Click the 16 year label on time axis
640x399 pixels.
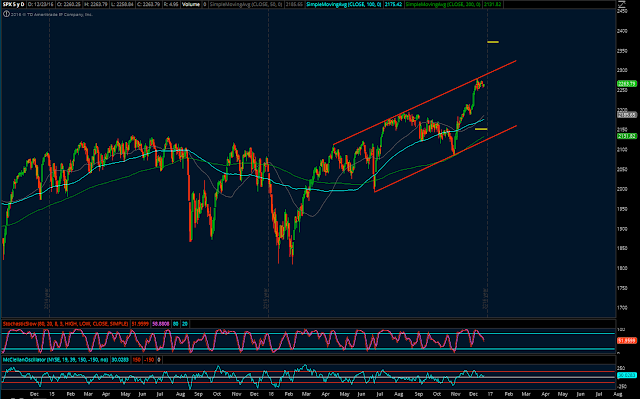pyautogui.click(x=271, y=394)
